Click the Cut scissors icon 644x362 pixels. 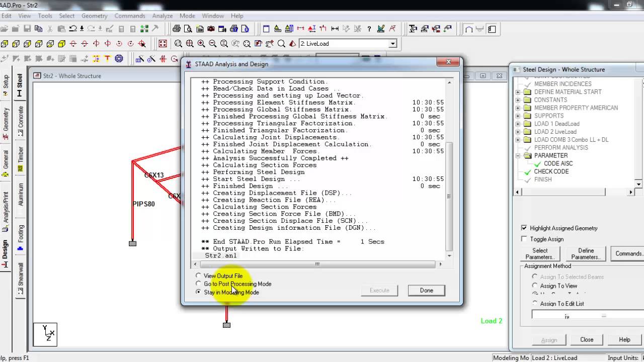(50, 29)
